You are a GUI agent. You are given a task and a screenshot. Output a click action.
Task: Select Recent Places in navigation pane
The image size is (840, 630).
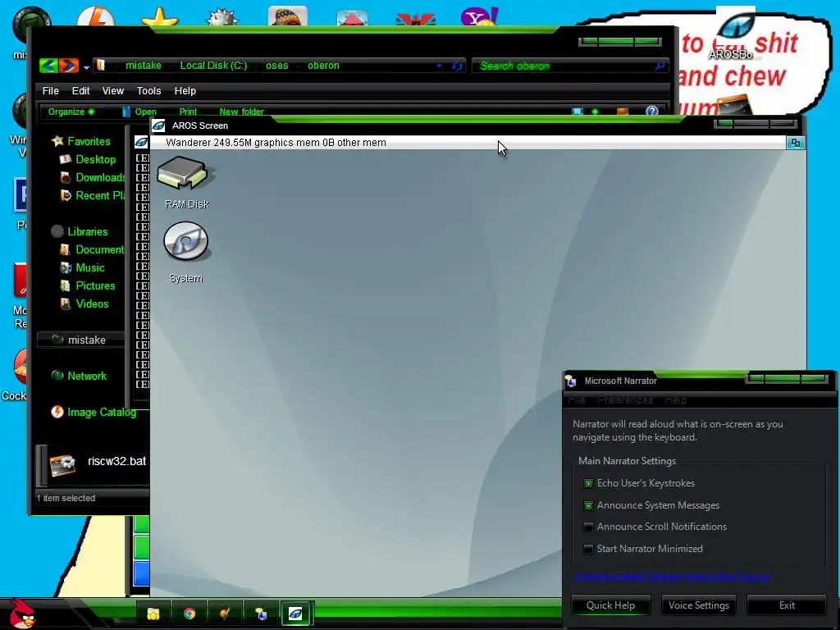tap(93, 195)
